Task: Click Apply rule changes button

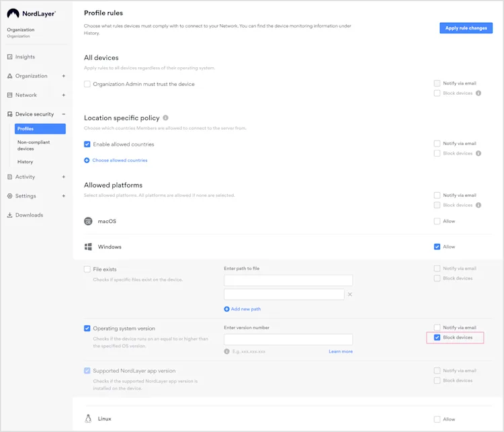Action: [466, 28]
